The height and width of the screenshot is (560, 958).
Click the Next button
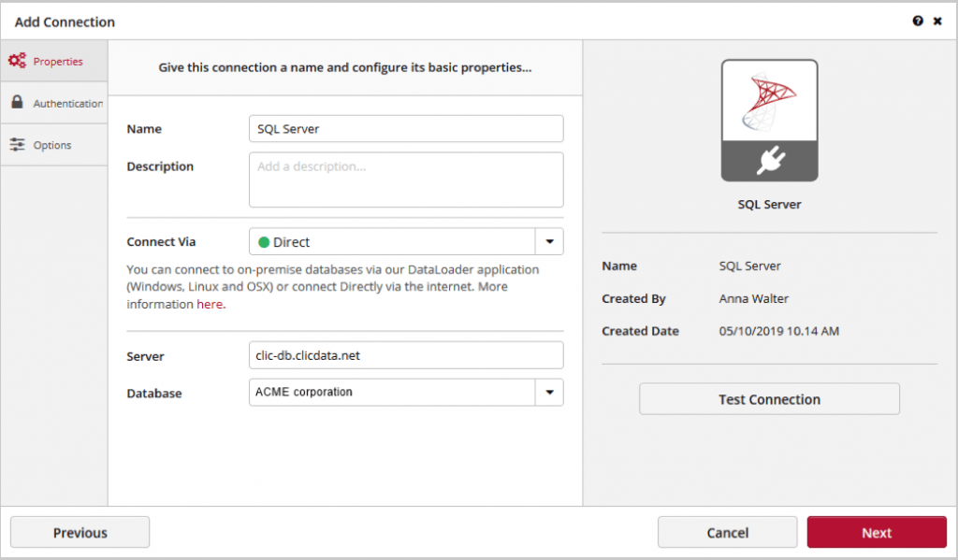[x=876, y=533]
